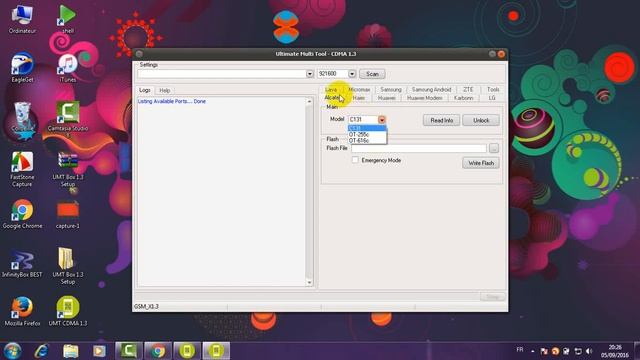Switch to the Help tab
This screenshot has width=640, height=360.
[165, 90]
